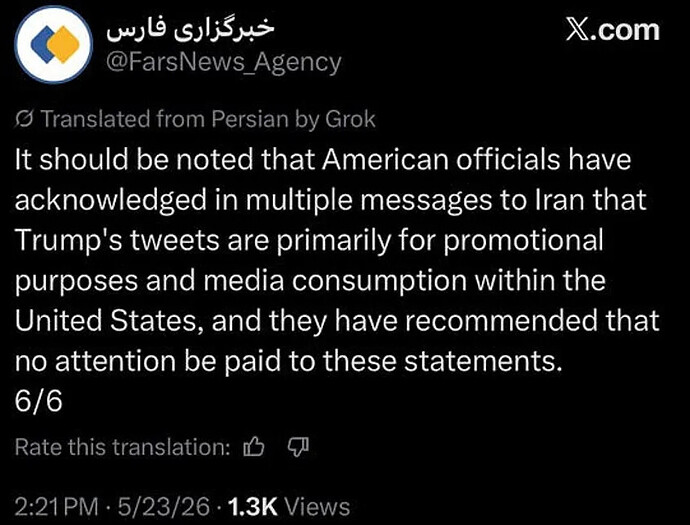View the 1.3K view count figure

point(253,507)
